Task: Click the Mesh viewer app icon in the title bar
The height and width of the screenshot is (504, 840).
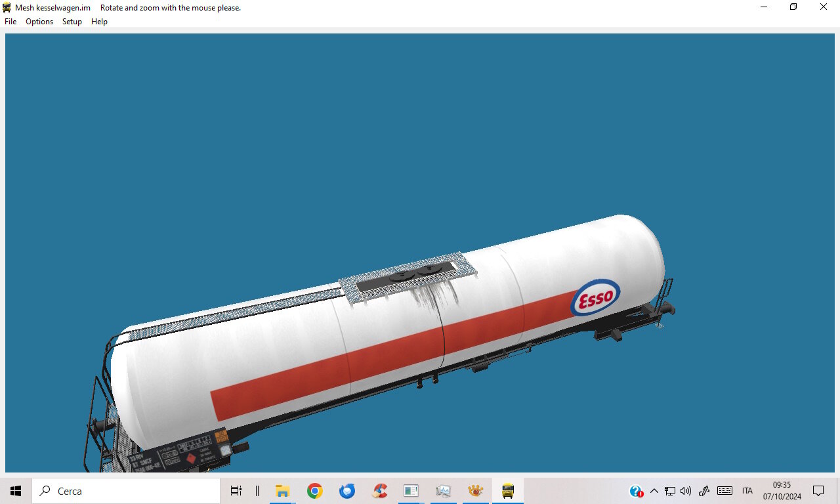Action: 7,7
